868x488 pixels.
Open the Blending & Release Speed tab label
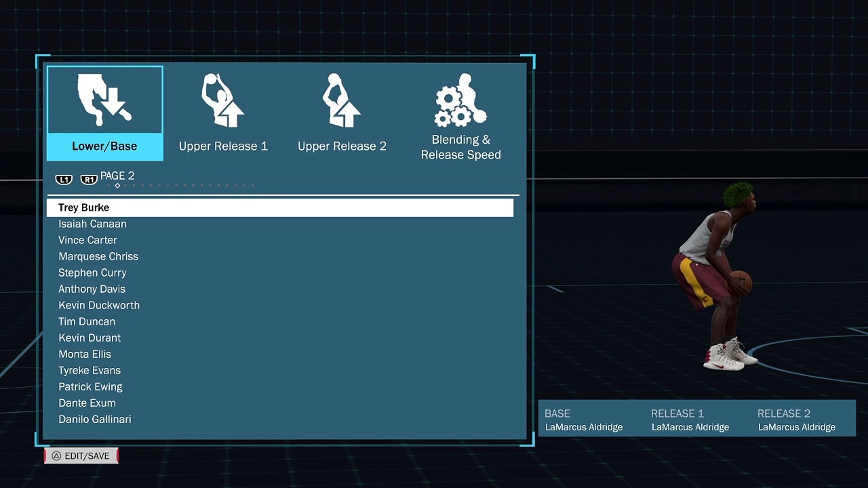pos(461,147)
